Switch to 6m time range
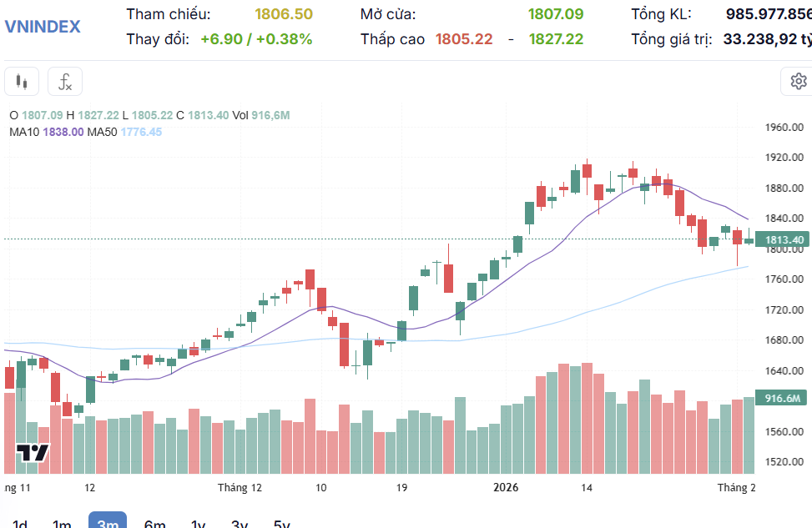Screen dimensions: 812x528 tap(154, 524)
